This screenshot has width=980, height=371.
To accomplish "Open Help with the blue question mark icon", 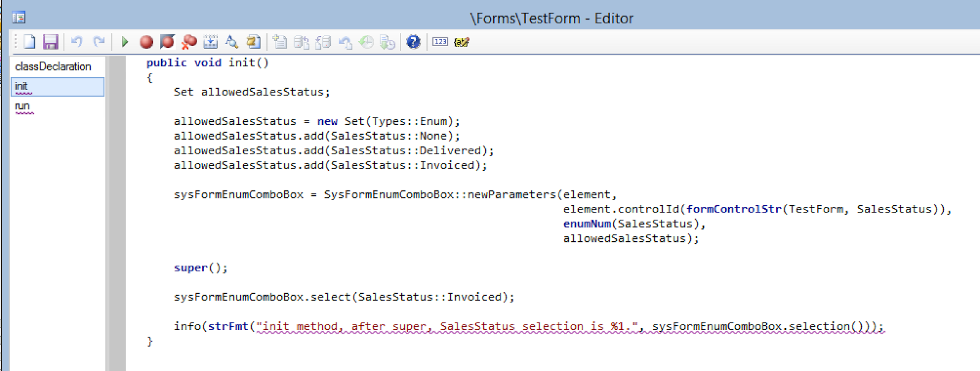I will click(413, 42).
